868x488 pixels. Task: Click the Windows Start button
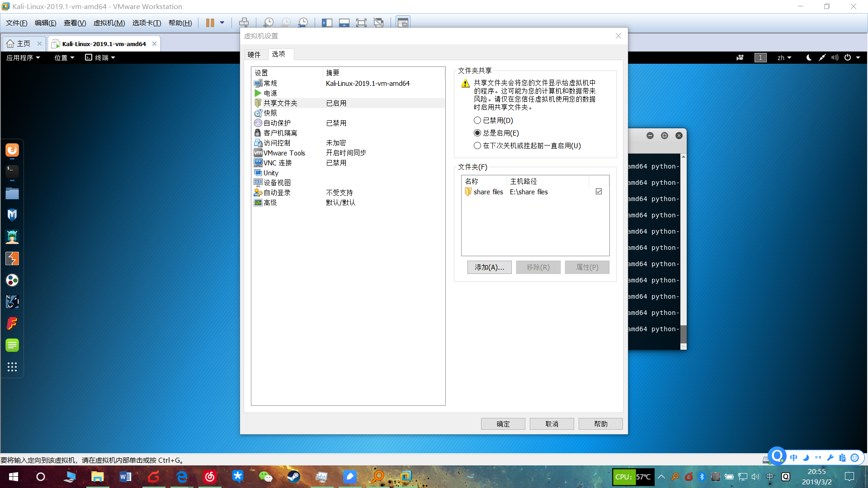click(x=13, y=477)
